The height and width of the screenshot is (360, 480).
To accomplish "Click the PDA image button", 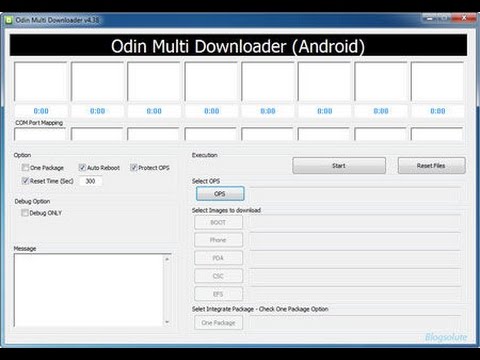I will pyautogui.click(x=218, y=258).
